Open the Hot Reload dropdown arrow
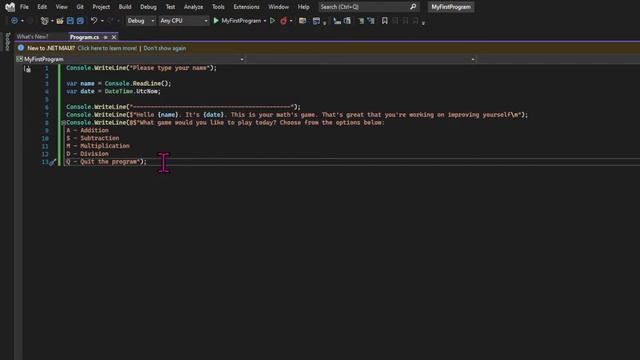The image size is (640, 360). pos(291,21)
